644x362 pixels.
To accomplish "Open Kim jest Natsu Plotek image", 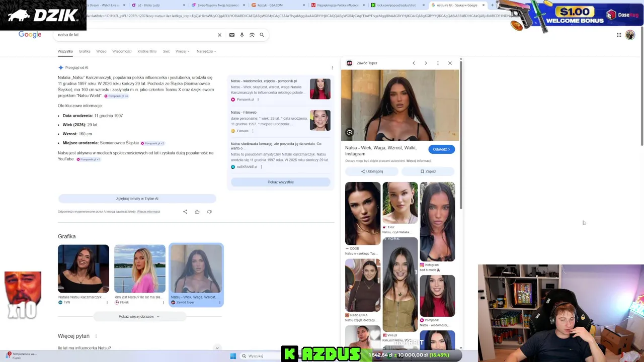I will [139, 268].
